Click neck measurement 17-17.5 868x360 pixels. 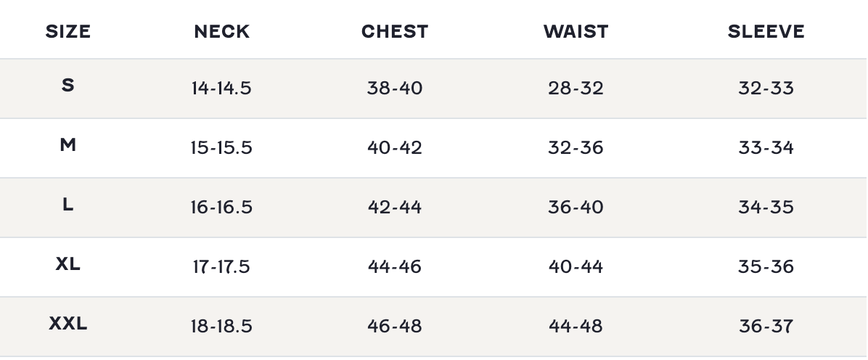click(221, 267)
